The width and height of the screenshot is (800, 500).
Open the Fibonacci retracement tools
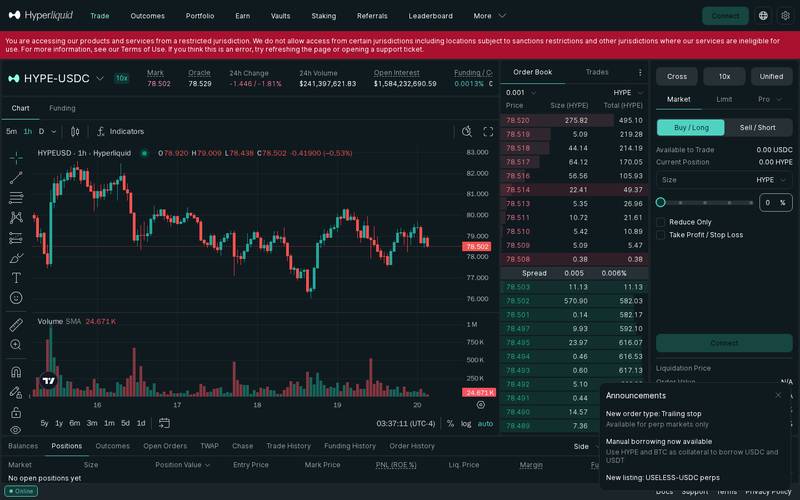16,197
